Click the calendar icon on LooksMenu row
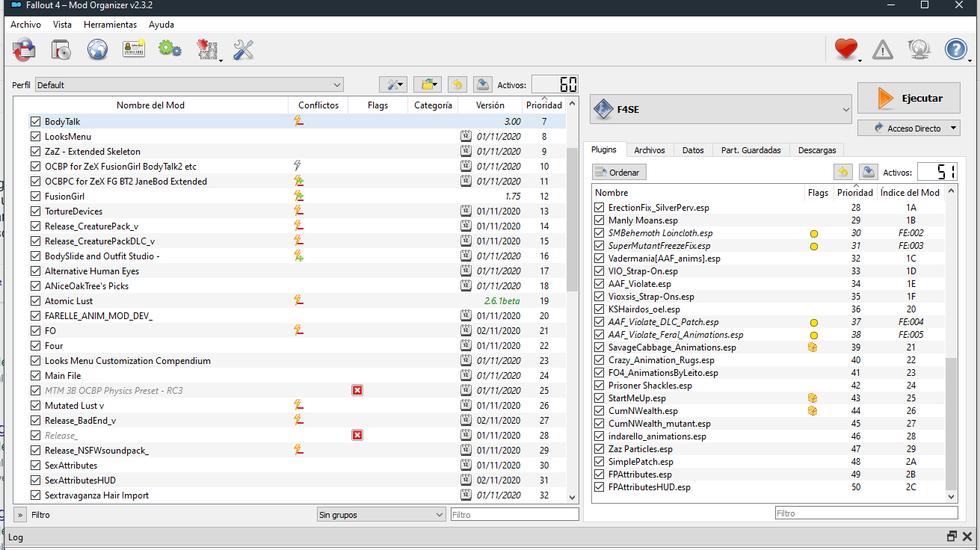The image size is (980, 550). click(466, 136)
